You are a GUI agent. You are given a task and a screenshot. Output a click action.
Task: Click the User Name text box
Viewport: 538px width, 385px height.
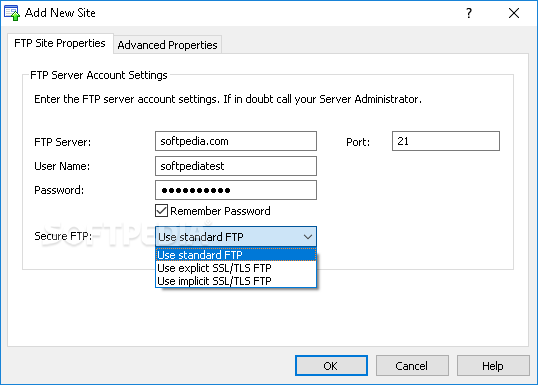236,166
